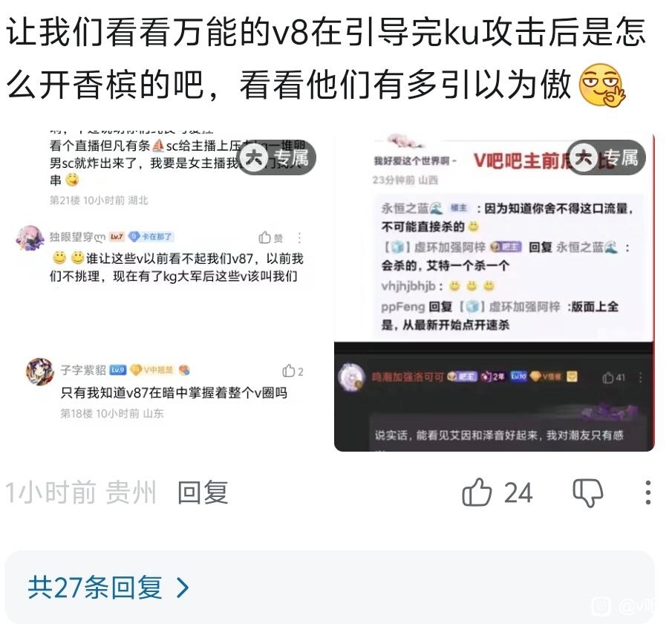Tap 回复 to reply to the comment
672x624 pixels.
(x=203, y=493)
